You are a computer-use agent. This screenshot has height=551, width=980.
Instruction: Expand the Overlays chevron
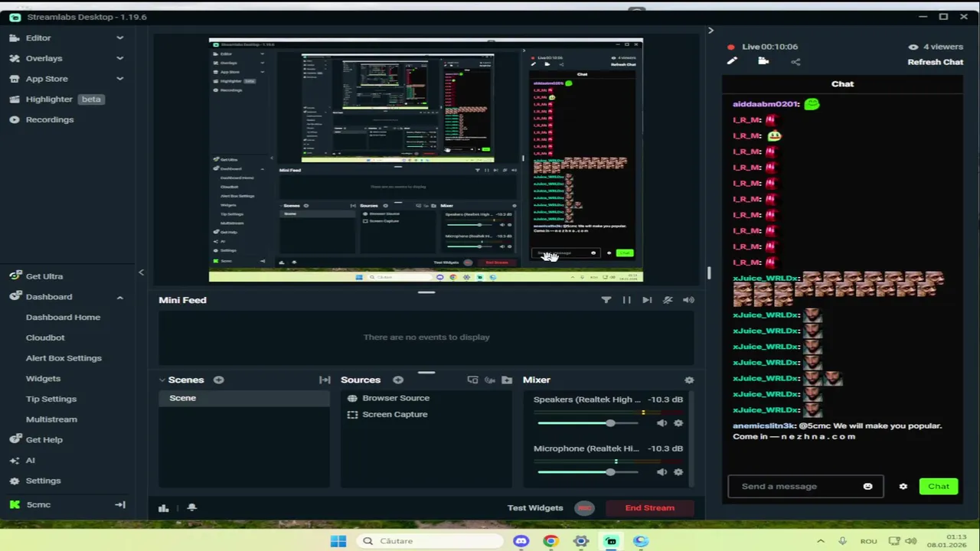[x=119, y=58]
